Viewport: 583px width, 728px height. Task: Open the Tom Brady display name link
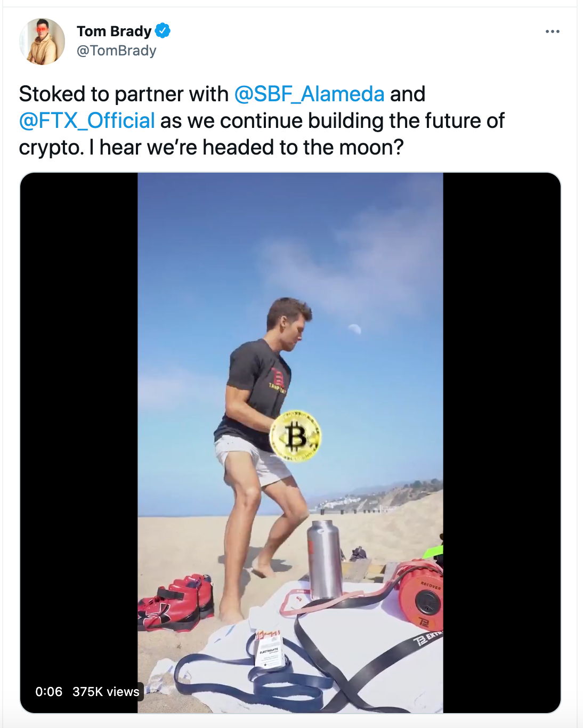(x=114, y=31)
